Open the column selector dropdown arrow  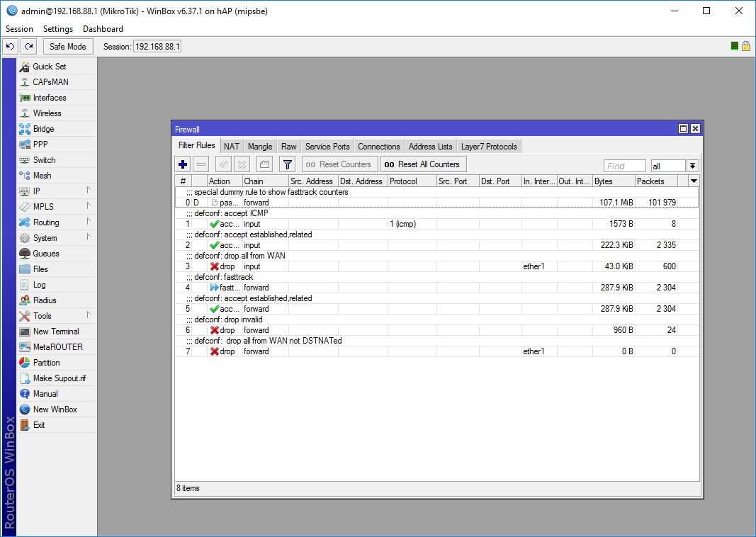click(694, 181)
